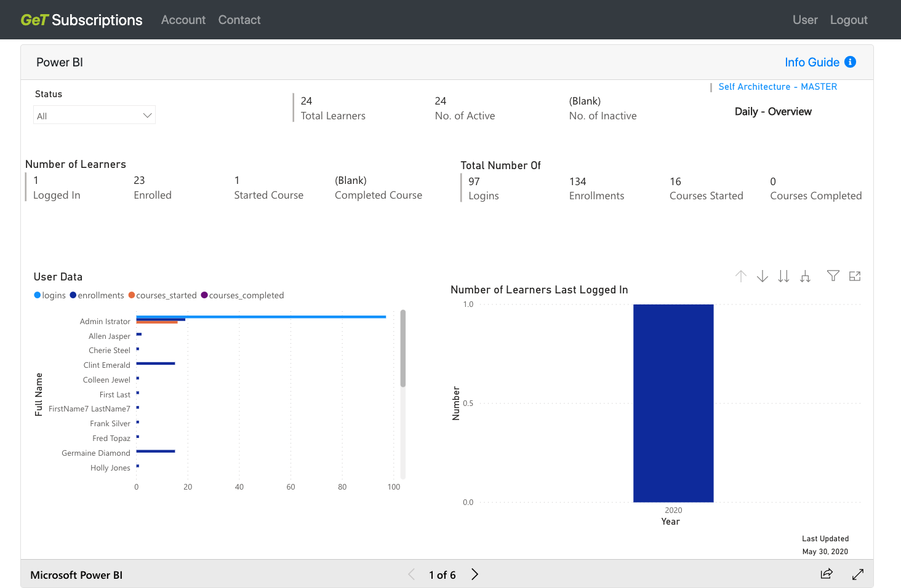Screen dimensions: 901x588
Task: Click 'Courses Completed' card
Action: [816, 189]
